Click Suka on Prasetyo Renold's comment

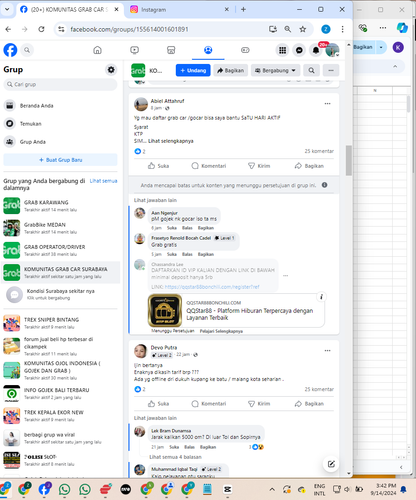click(x=172, y=254)
